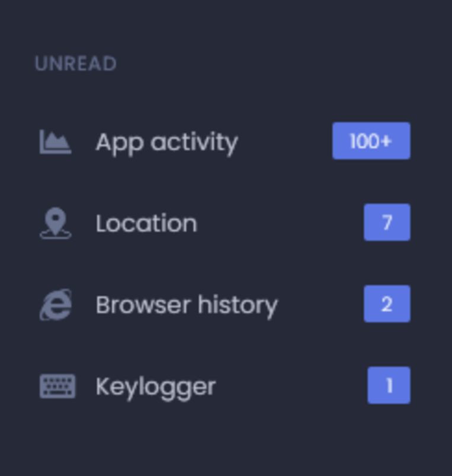The height and width of the screenshot is (476, 452).
Task: Show the seven unread Location updates
Action: pos(387,222)
